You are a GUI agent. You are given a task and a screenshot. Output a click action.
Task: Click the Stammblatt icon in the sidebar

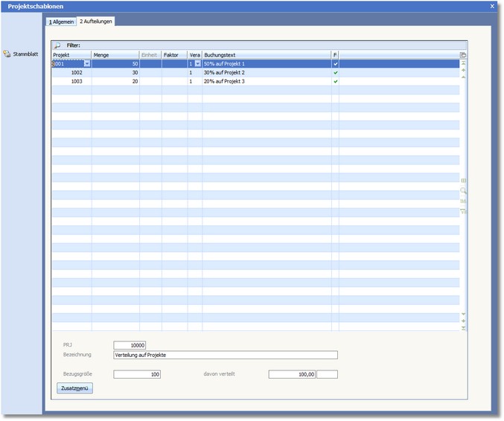pos(7,54)
